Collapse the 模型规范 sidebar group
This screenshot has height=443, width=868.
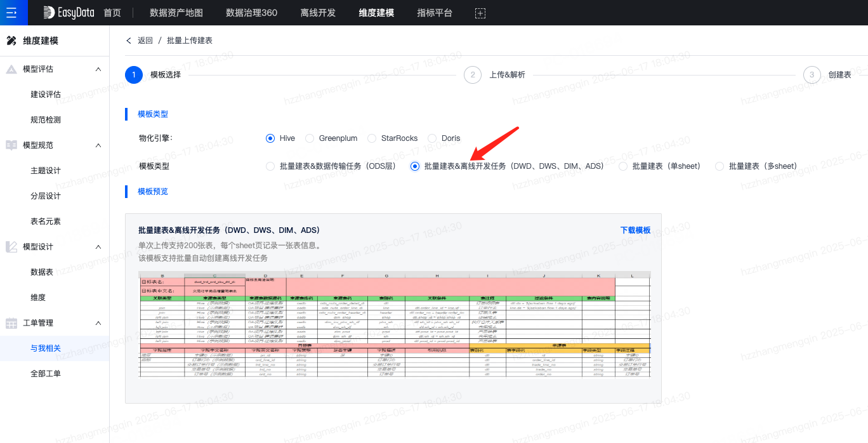pos(98,145)
